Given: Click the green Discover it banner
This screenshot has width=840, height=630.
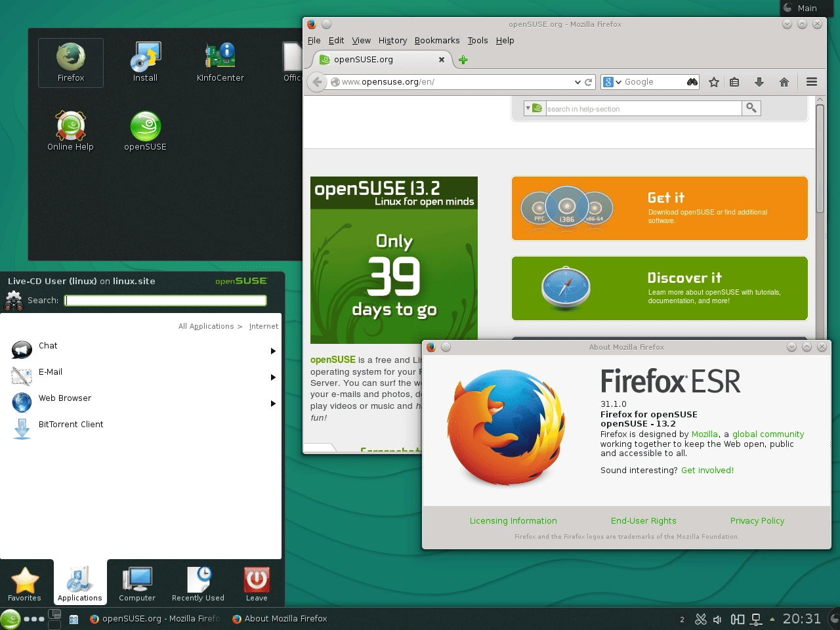Looking at the screenshot, I should (x=660, y=288).
